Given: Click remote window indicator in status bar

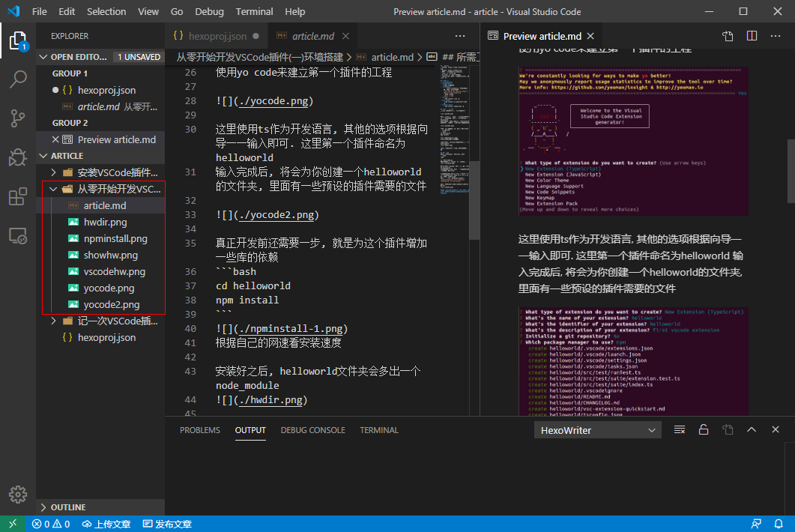Looking at the screenshot, I should (13, 524).
